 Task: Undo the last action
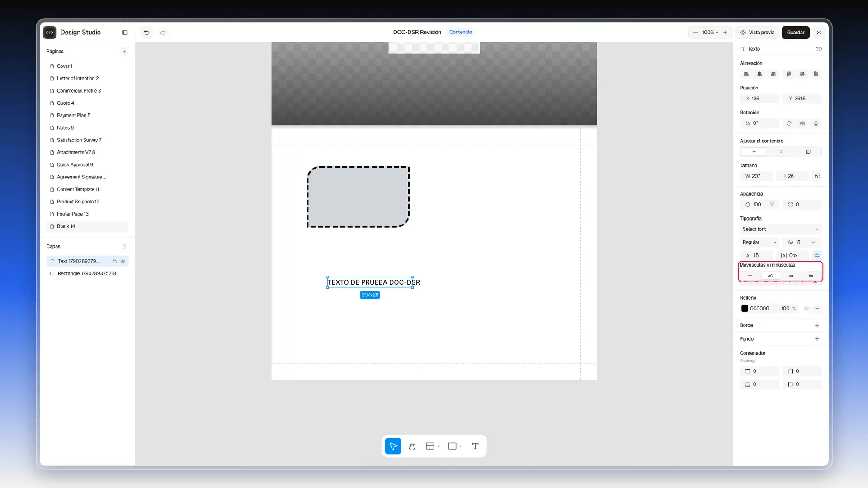tap(146, 33)
